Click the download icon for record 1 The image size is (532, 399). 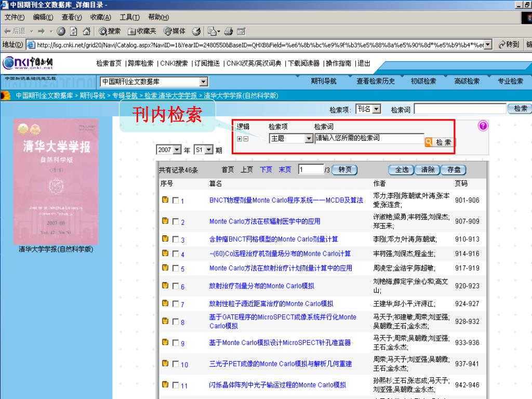165,199
